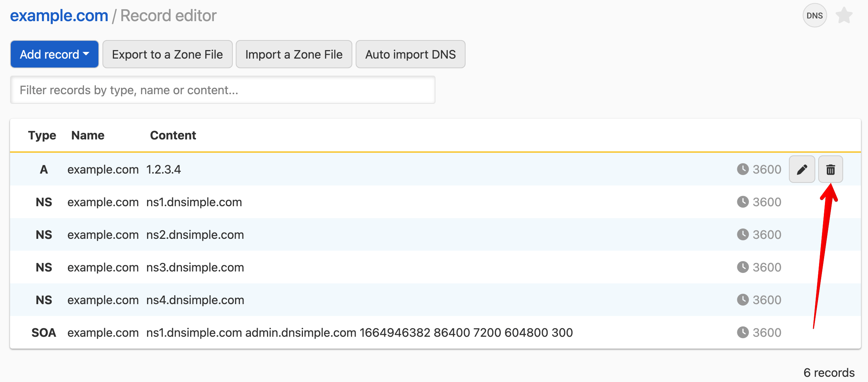The width and height of the screenshot is (868, 382).
Task: Click the clock icon on ns4.dnsimple.com row
Action: 743,300
